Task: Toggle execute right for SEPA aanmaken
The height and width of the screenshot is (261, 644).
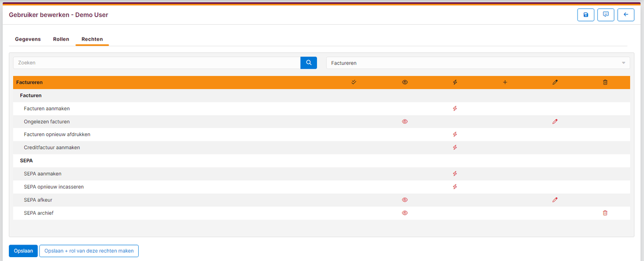Action: point(455,173)
